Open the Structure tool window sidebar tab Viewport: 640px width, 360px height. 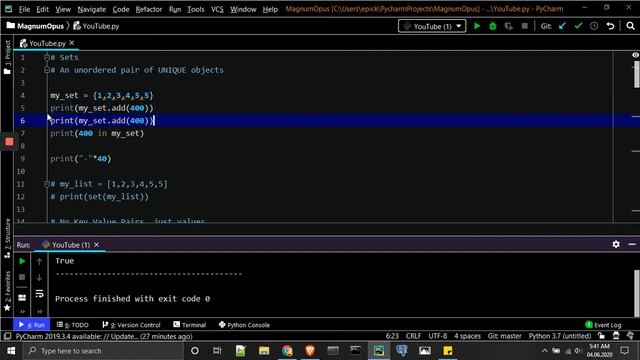click(7, 239)
